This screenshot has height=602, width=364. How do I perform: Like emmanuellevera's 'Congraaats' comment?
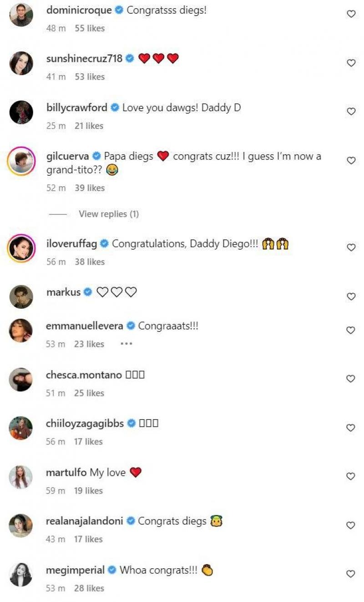(x=351, y=330)
